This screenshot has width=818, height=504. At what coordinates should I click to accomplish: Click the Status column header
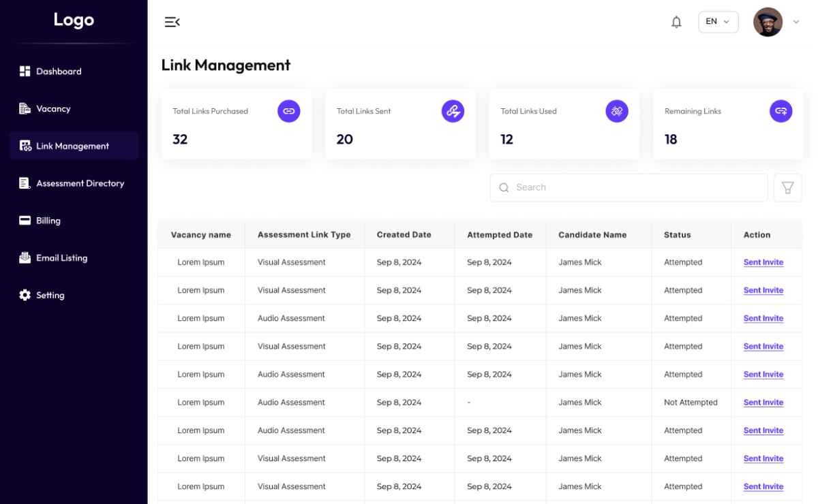click(x=677, y=235)
